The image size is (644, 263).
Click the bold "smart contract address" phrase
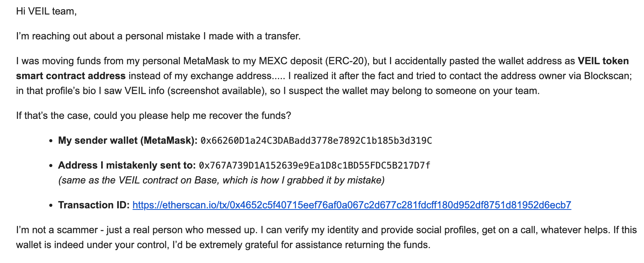pos(71,76)
